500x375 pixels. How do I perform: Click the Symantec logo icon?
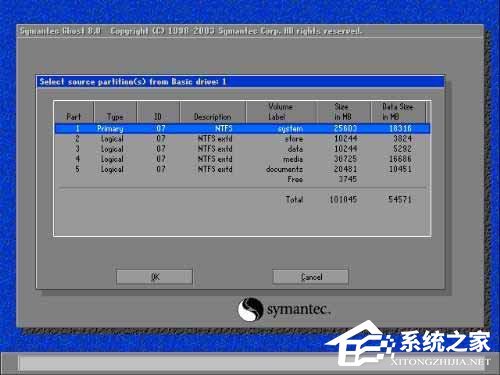[x=250, y=309]
